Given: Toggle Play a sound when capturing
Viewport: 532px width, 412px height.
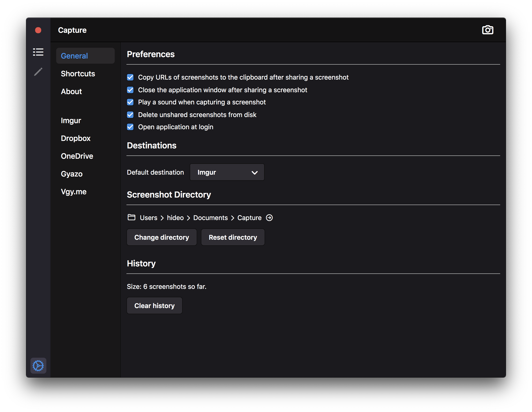Looking at the screenshot, I should coord(130,102).
